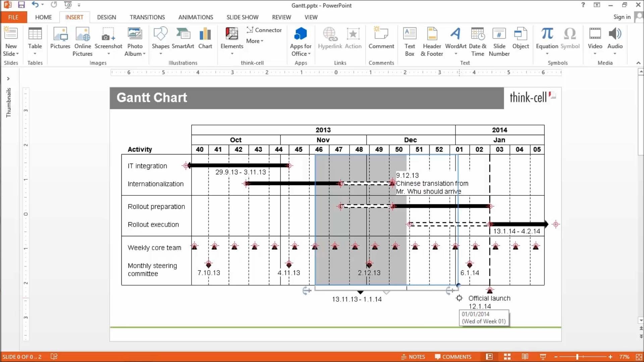Image resolution: width=644 pixels, height=362 pixels.
Task: Open the FILE tab
Action: pyautogui.click(x=13, y=17)
